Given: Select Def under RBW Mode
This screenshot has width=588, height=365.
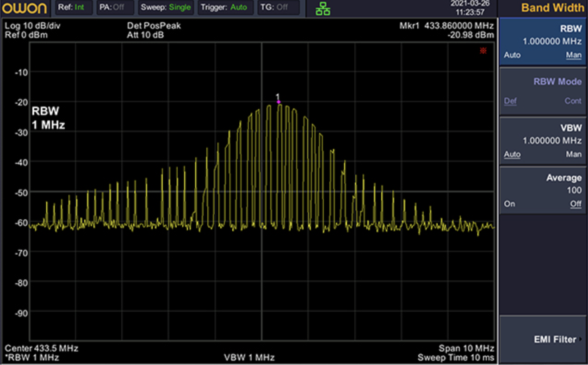Looking at the screenshot, I should pos(510,101).
